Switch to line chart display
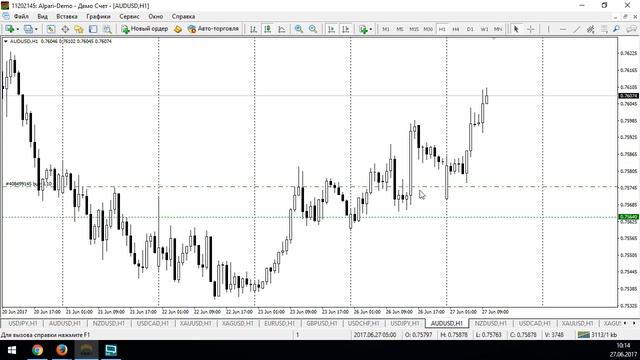This screenshot has height=360, width=640. [282, 29]
